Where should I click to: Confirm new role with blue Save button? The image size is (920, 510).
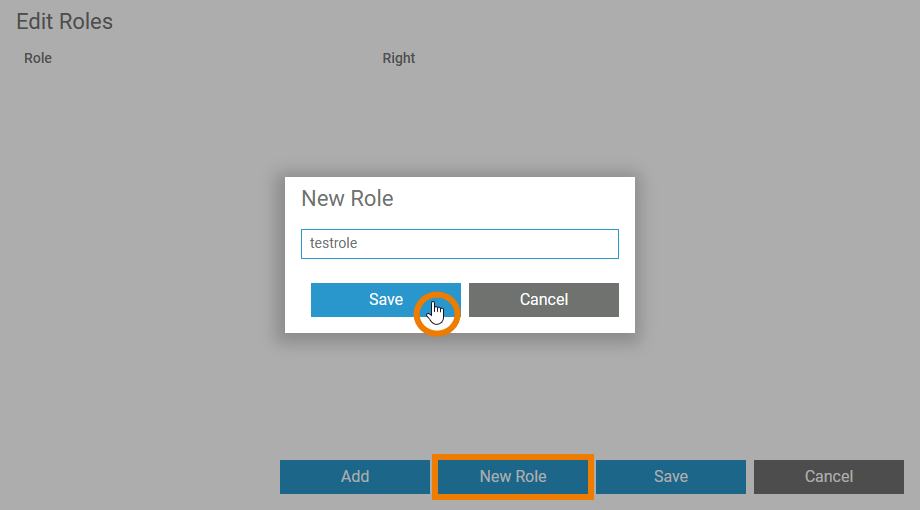click(385, 300)
